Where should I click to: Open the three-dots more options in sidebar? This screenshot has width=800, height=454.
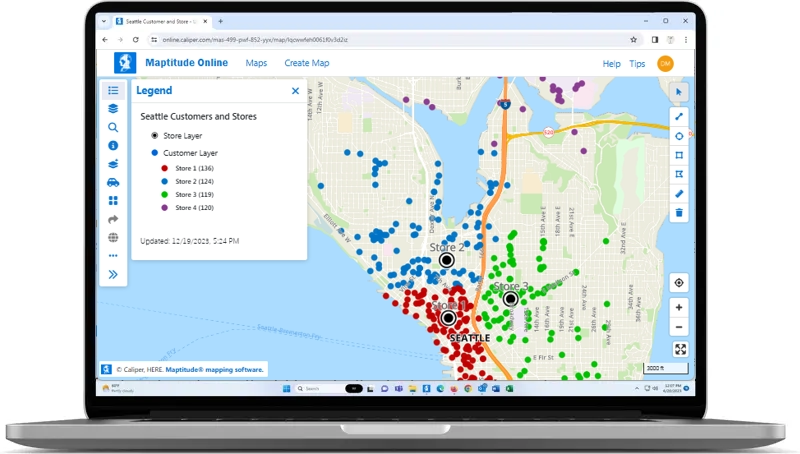point(113,256)
